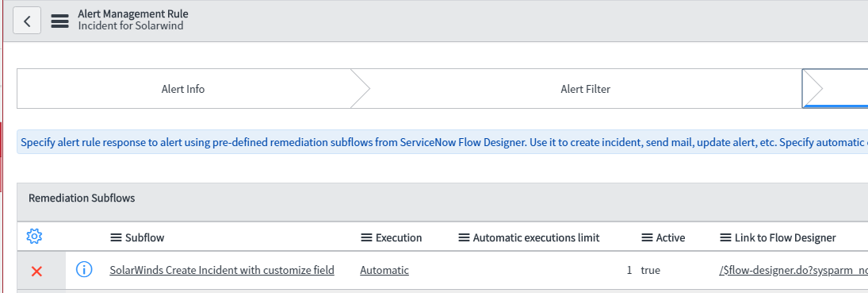This screenshot has height=293, width=868.
Task: Open the hamburger context menu icon
Action: (x=59, y=21)
